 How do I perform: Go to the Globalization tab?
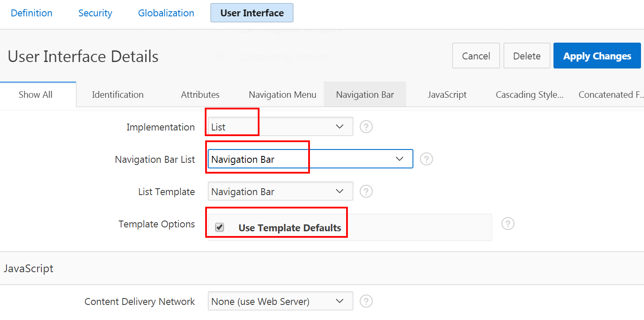[166, 13]
